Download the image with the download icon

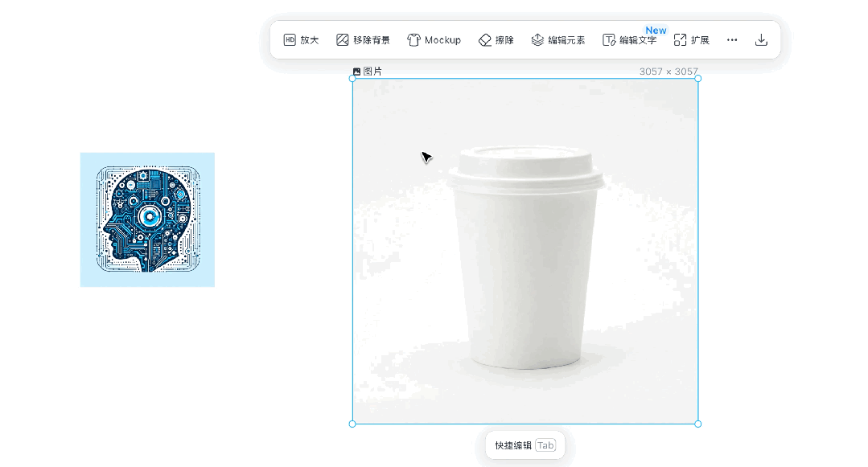click(x=761, y=40)
